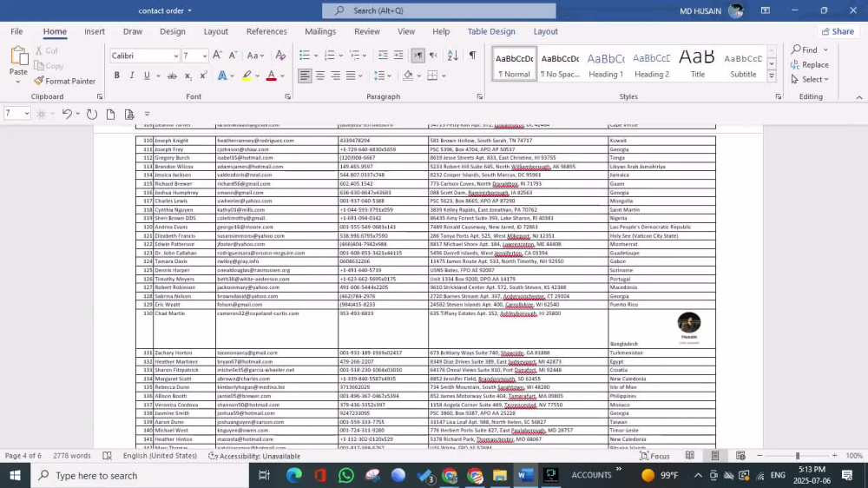Open Print Layout view in status bar
The width and height of the screenshot is (868, 488).
[715, 455]
